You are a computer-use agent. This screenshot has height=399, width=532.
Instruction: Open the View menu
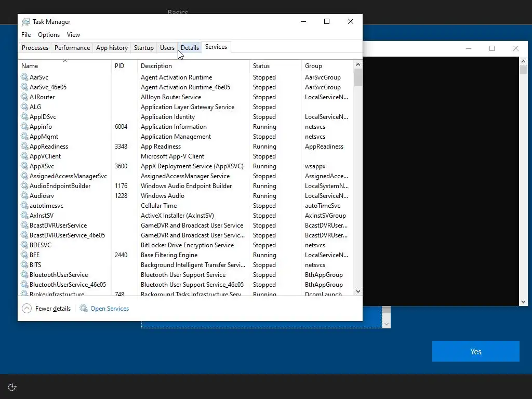(x=73, y=35)
